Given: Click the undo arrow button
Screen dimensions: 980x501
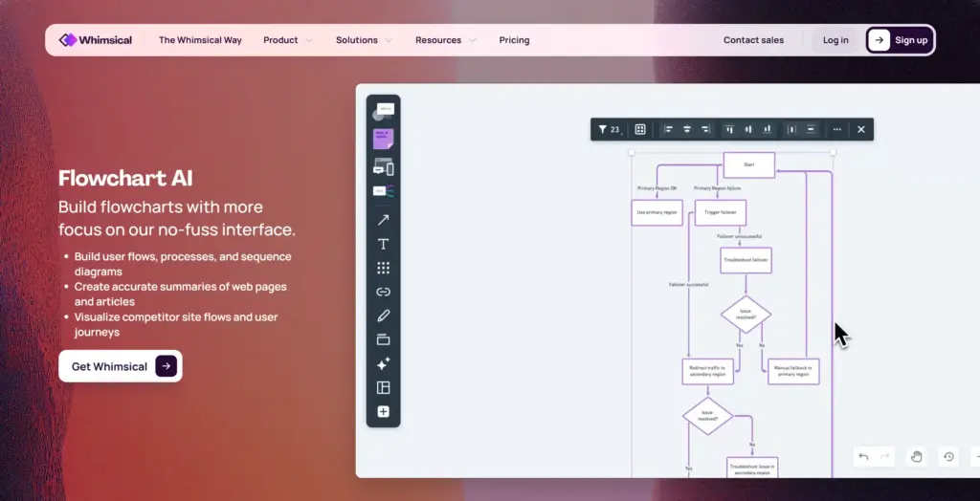Looking at the screenshot, I should tap(863, 457).
